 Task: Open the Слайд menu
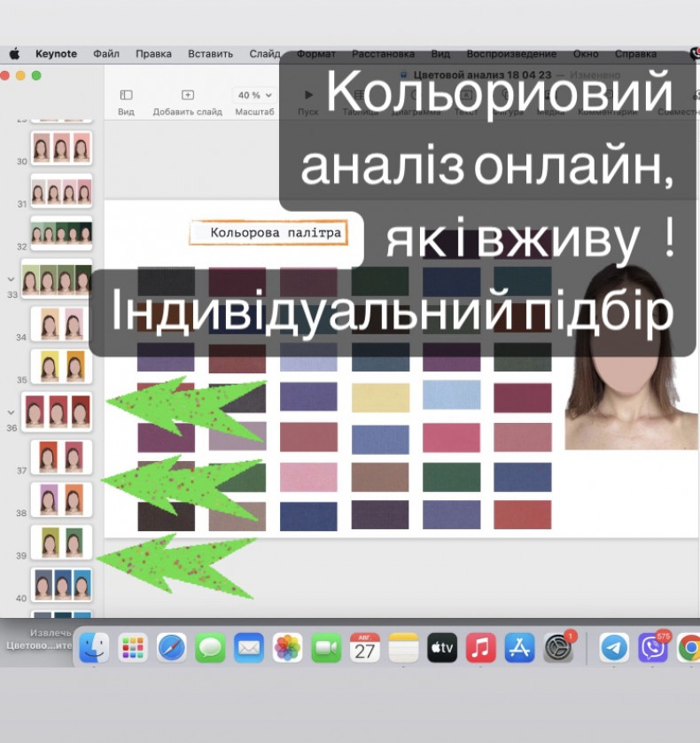264,54
